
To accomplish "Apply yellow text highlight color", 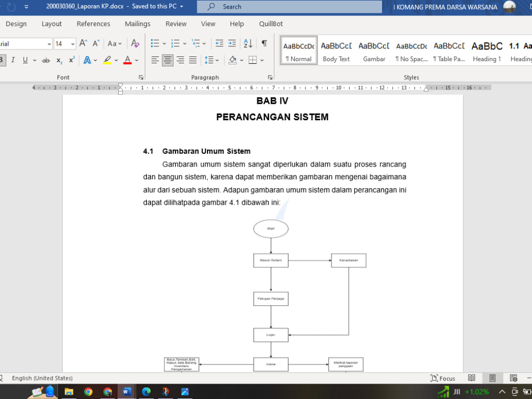I will click(x=107, y=60).
